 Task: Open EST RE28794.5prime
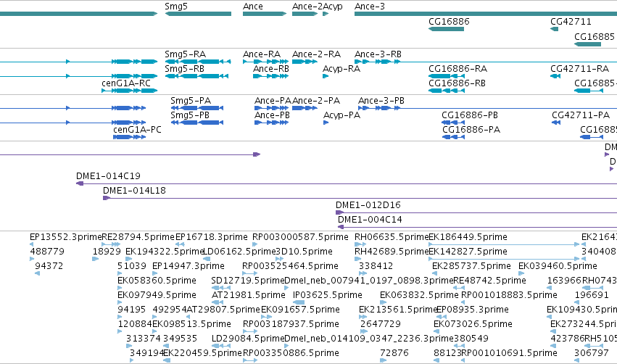coord(138,237)
